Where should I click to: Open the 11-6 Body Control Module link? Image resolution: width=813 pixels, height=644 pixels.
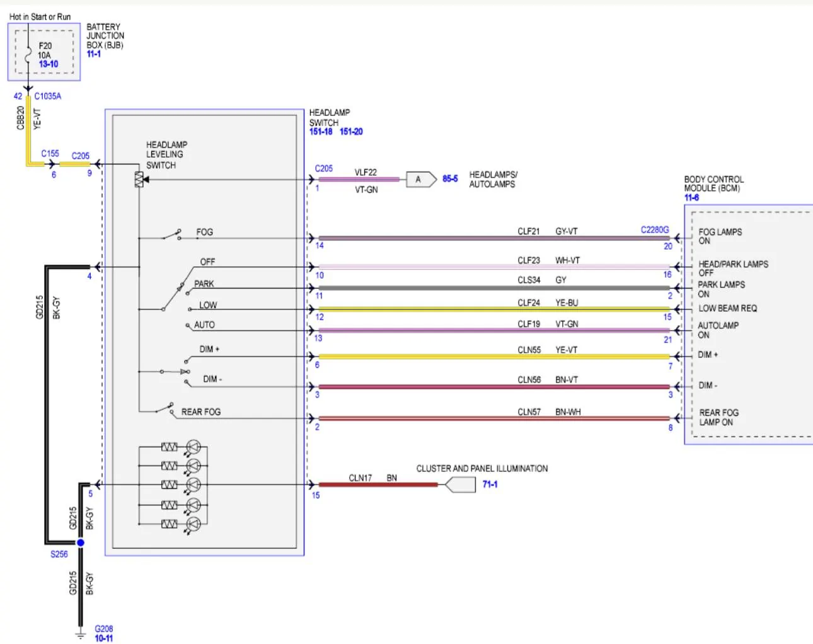[x=691, y=198]
